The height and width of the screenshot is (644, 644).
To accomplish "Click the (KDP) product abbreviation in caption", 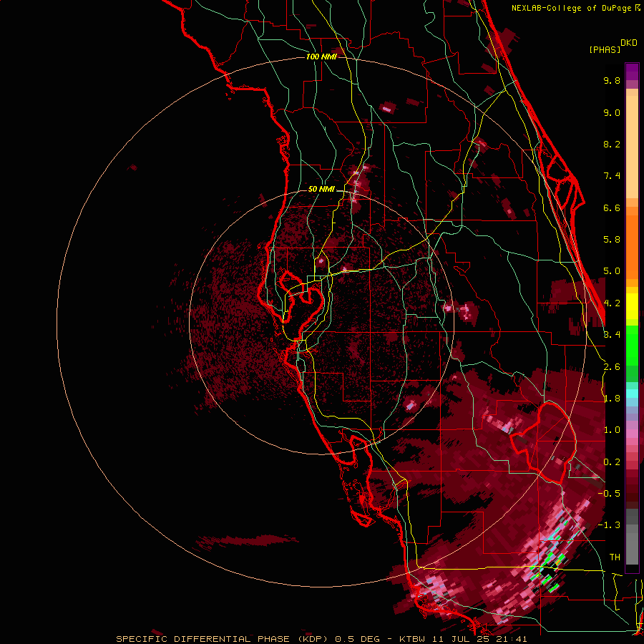I will [x=313, y=639].
